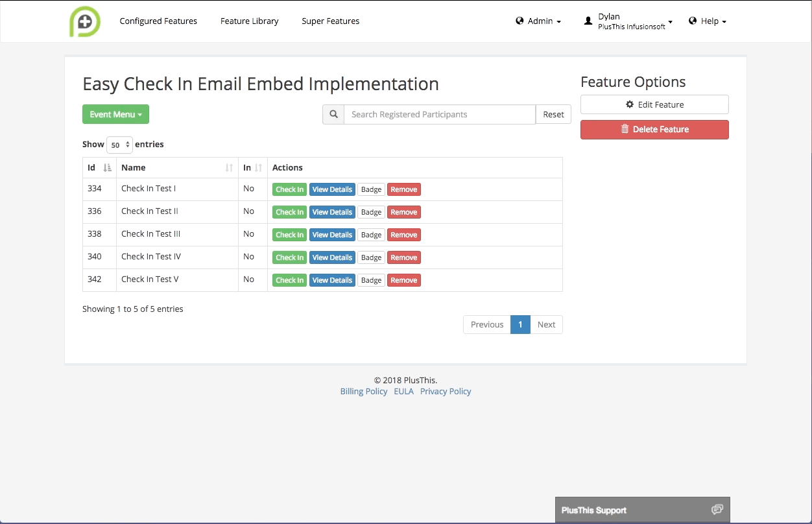Screen dimensions: 812x524
Task: View details for Check In Test I
Action: (x=332, y=189)
